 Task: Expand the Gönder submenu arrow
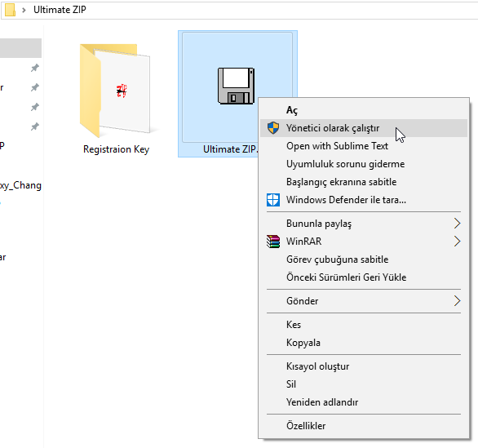point(457,300)
